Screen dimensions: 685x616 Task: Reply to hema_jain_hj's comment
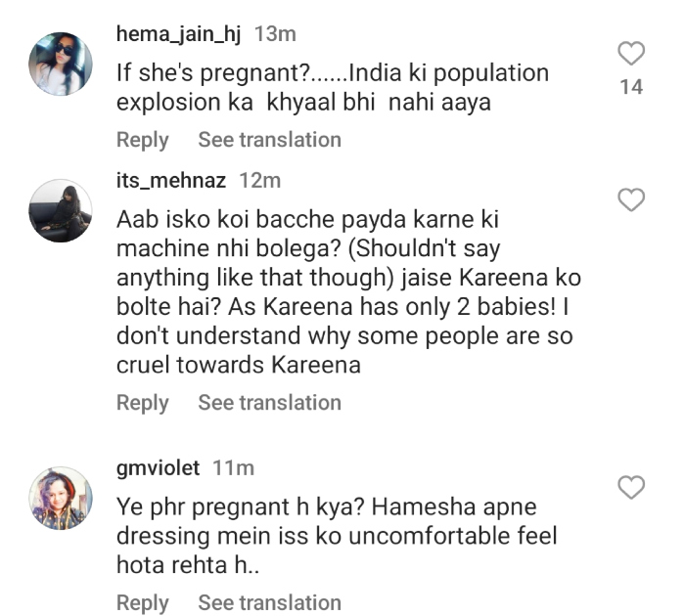[x=143, y=140]
